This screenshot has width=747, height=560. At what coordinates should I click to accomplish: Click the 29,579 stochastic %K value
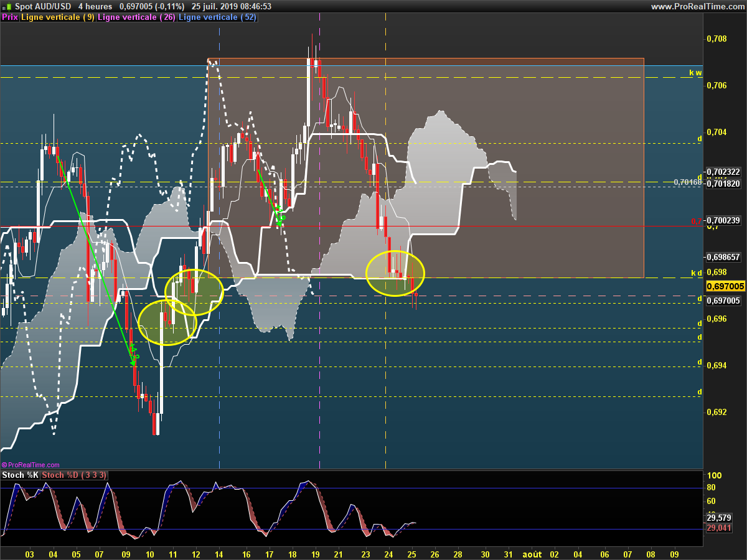[720, 518]
